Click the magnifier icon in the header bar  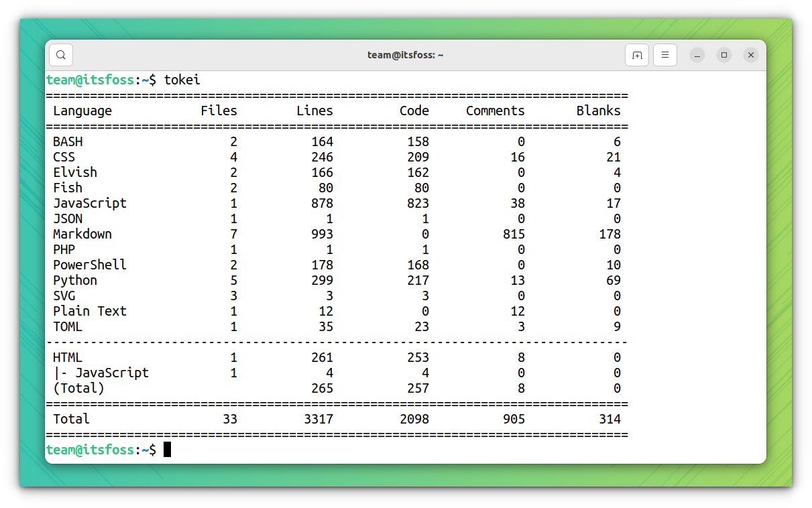click(60, 54)
